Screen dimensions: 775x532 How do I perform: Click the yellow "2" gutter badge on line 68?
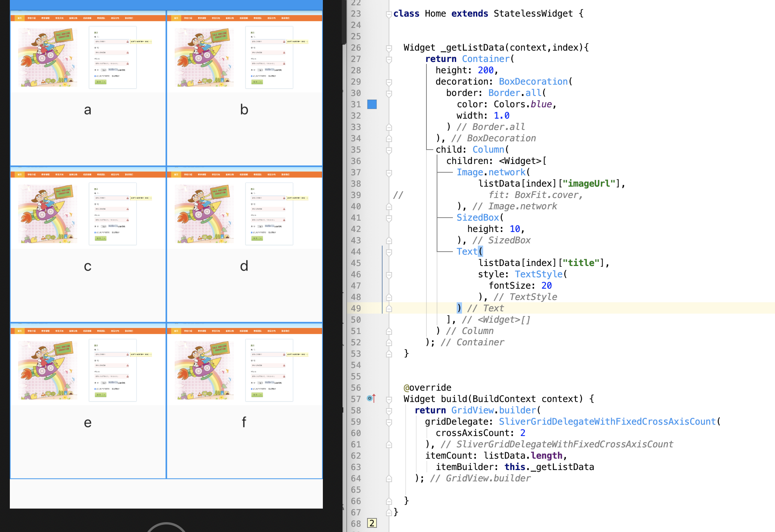[372, 523]
